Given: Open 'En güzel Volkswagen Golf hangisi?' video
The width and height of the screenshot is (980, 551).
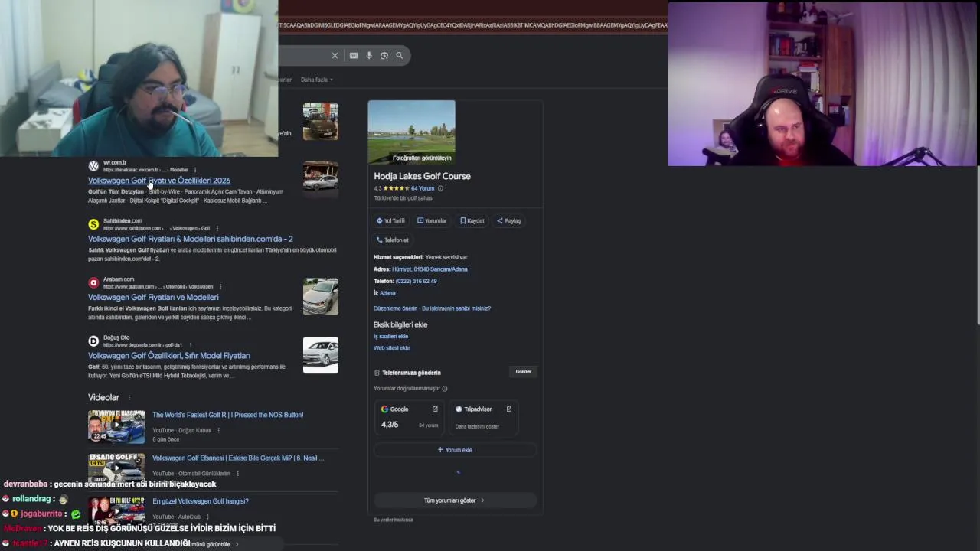Looking at the screenshot, I should click(201, 501).
